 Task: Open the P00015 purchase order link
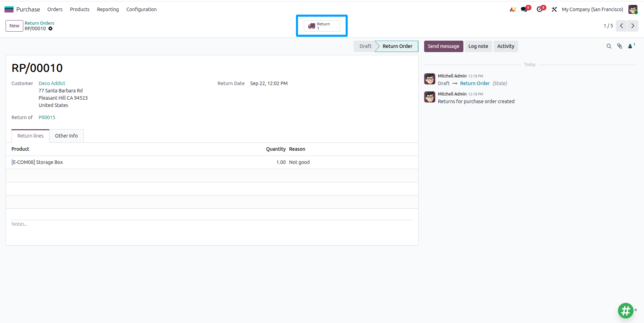point(47,117)
